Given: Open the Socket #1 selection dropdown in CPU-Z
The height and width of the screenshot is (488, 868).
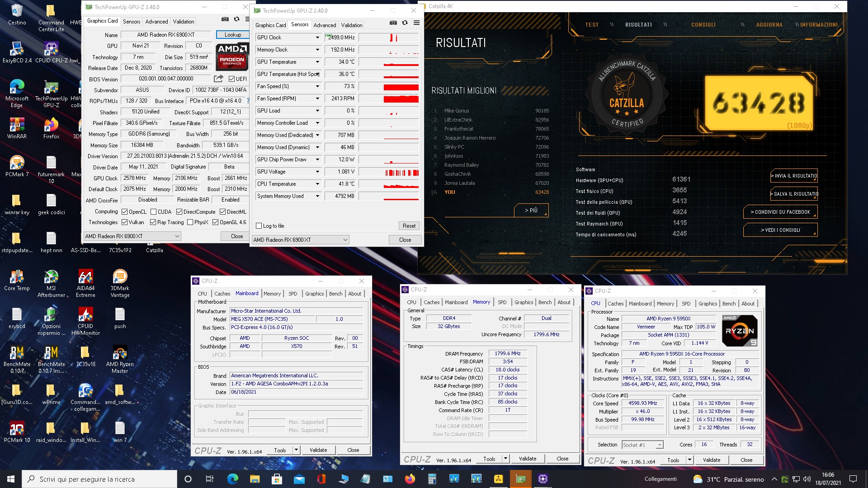Looking at the screenshot, I should point(642,445).
